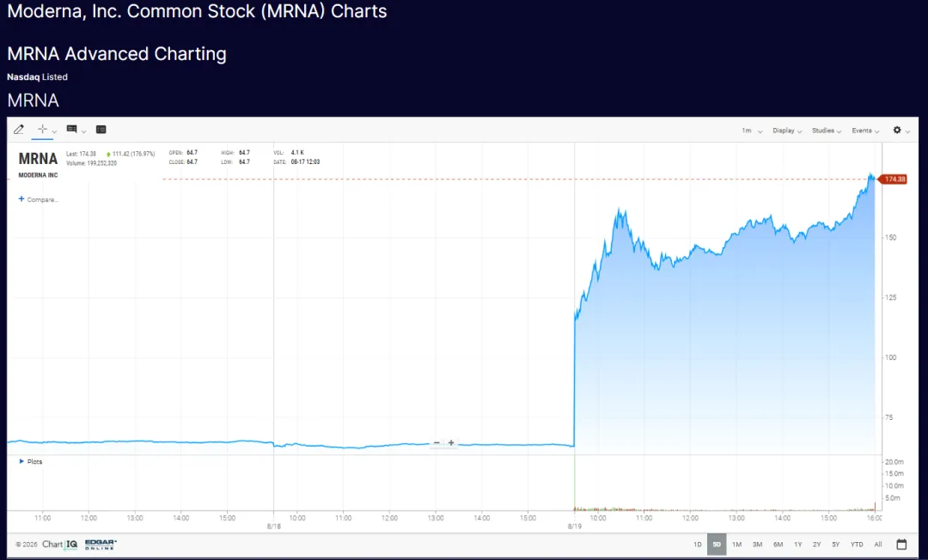Click the green up-arrow change indicator

click(108, 155)
